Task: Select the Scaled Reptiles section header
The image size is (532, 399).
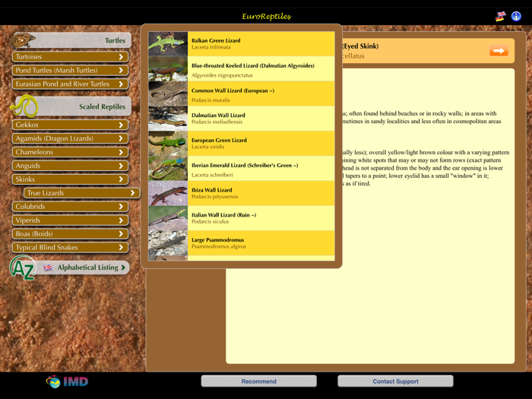Action: pos(72,106)
